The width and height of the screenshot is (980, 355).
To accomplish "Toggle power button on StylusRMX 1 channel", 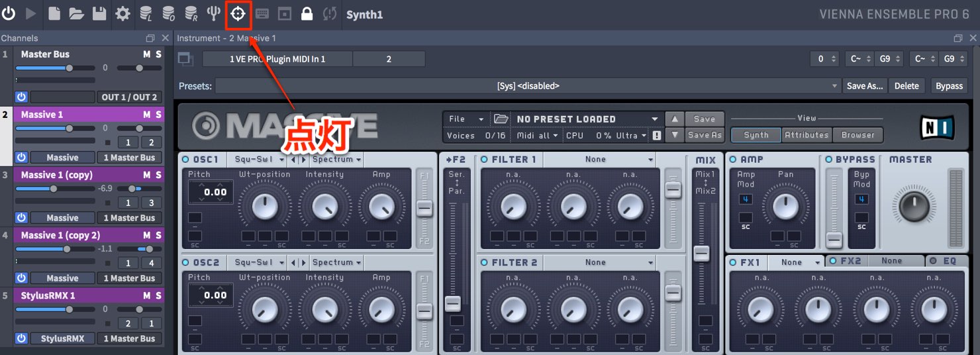I will [21, 338].
